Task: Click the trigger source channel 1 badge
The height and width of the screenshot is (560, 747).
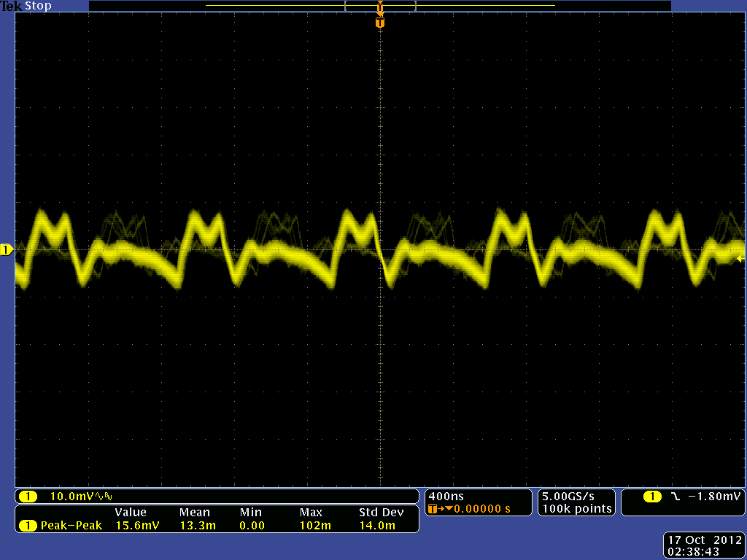Action: pos(652,497)
